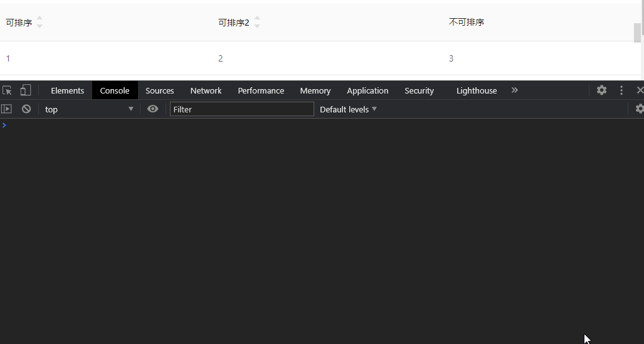Screen dimensions: 644x344
Task: Open the Default levels dropdown
Action: tap(348, 109)
